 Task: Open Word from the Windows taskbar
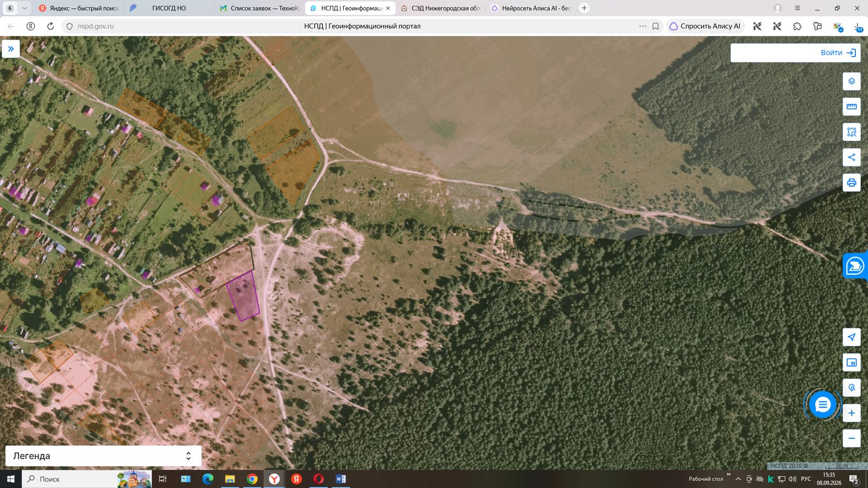tap(341, 479)
